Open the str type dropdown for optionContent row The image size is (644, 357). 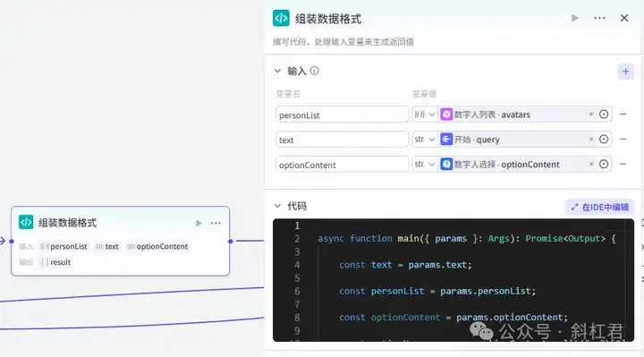click(425, 165)
